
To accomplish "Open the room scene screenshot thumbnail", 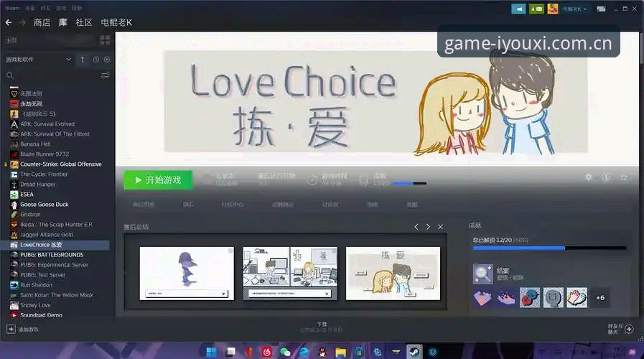I will [x=290, y=273].
